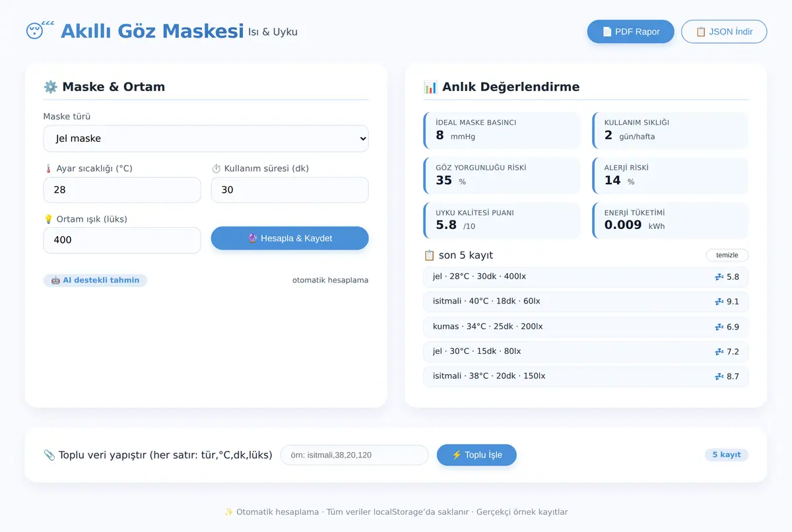The height and width of the screenshot is (532, 792).
Task: Click the 'otomatik hesaplama' label
Action: (x=330, y=281)
